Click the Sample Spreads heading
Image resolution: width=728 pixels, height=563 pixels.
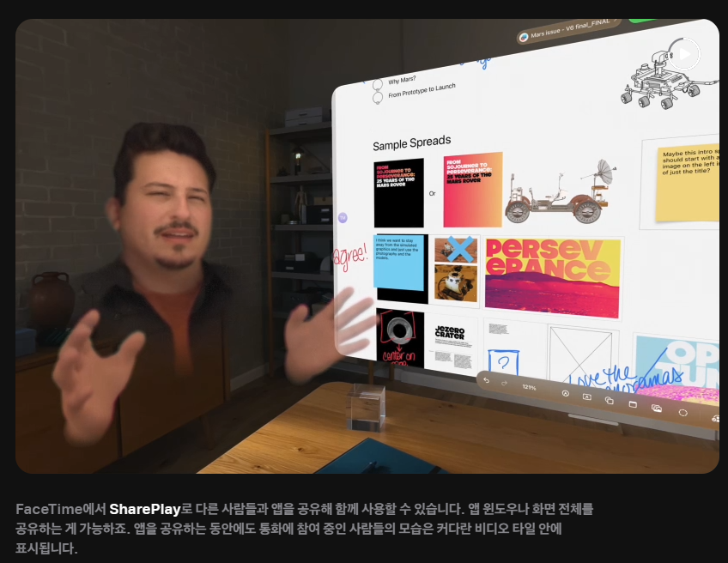coord(412,142)
